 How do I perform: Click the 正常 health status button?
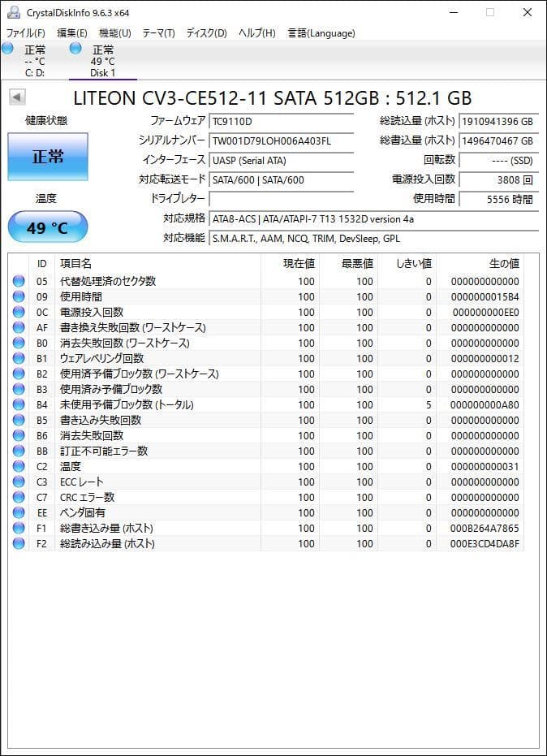48,157
